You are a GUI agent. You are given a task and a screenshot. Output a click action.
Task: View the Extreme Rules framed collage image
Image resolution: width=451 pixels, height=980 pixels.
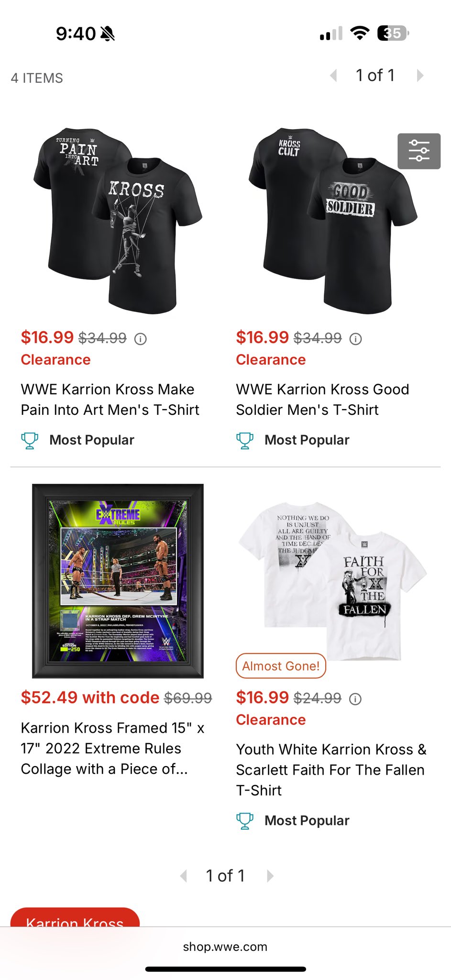point(118,581)
